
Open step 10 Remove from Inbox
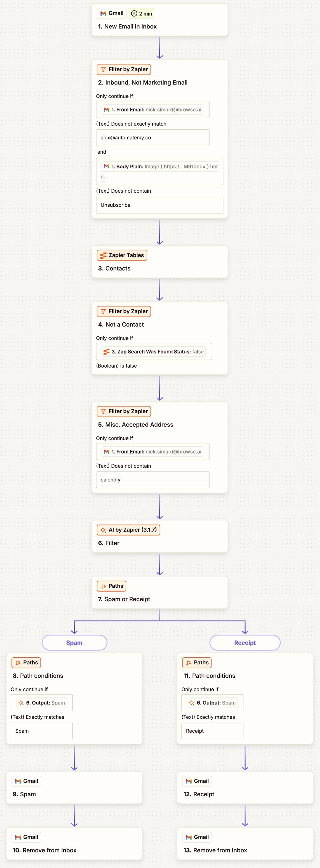coord(74,844)
